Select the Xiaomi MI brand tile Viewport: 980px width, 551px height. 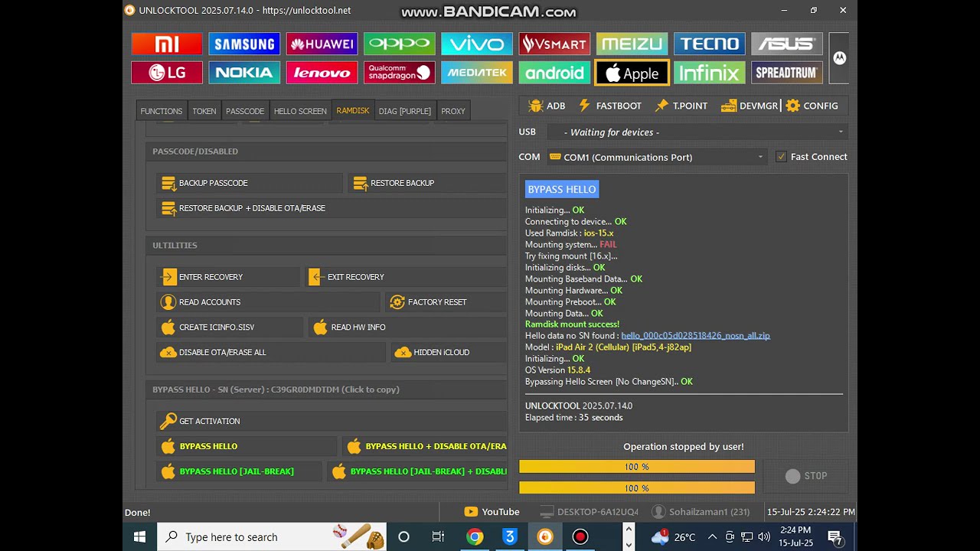point(166,44)
